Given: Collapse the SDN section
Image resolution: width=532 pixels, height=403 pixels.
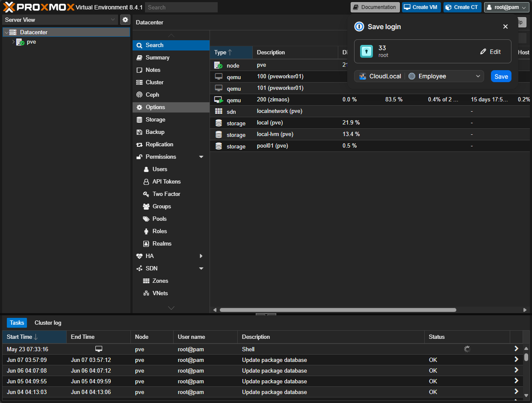Looking at the screenshot, I should pos(201,269).
